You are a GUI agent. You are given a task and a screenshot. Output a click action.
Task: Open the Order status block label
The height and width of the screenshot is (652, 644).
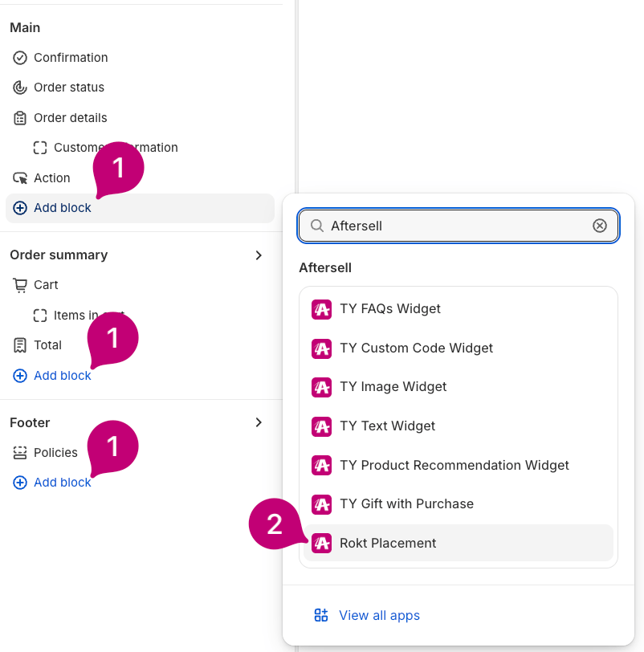click(69, 88)
